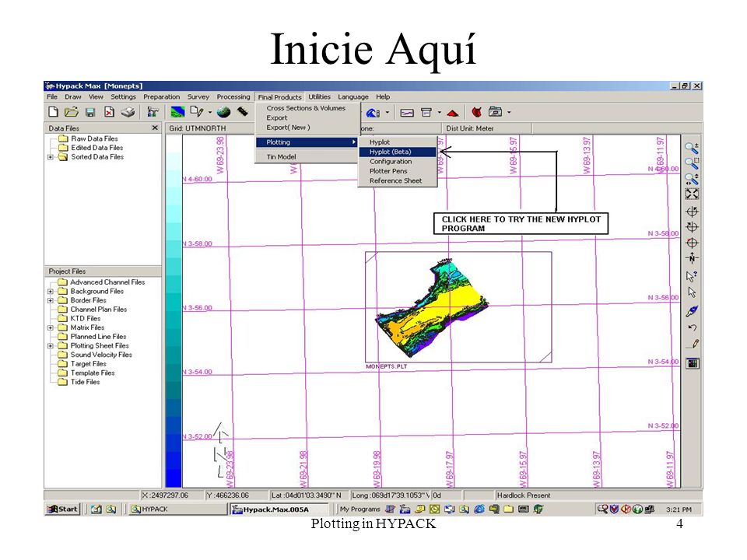This screenshot has height=560, width=747.
Task: Print using the printer toolbar icon
Action: [x=128, y=112]
